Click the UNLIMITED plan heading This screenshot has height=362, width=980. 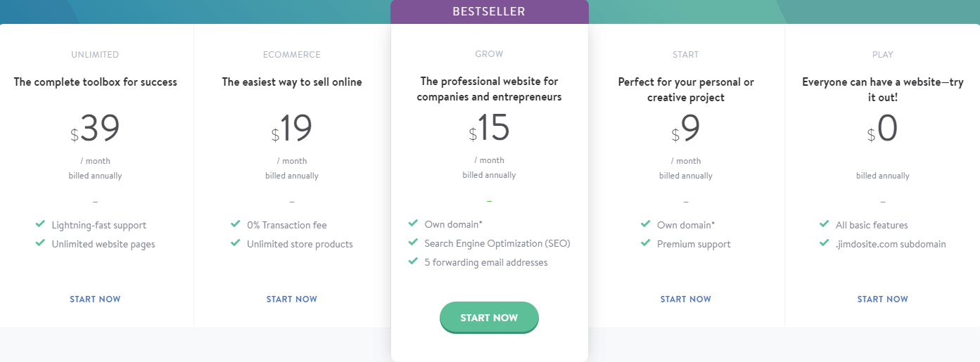pos(95,54)
